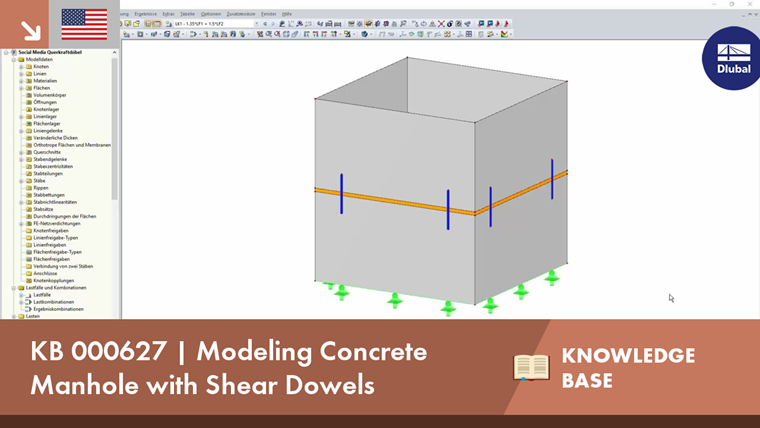Select Social Media Querkraftdübel root item
Image resolution: width=760 pixels, height=428 pixels.
(50, 52)
